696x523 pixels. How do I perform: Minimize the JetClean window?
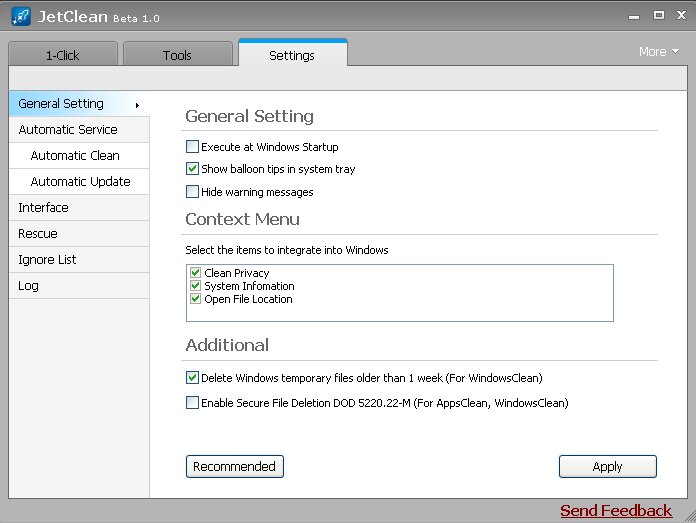(x=634, y=17)
